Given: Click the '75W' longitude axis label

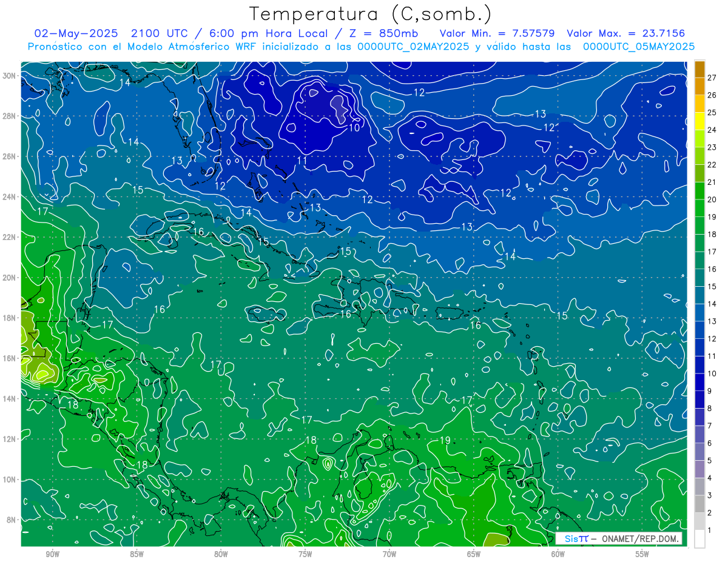Looking at the screenshot, I should tap(305, 554).
